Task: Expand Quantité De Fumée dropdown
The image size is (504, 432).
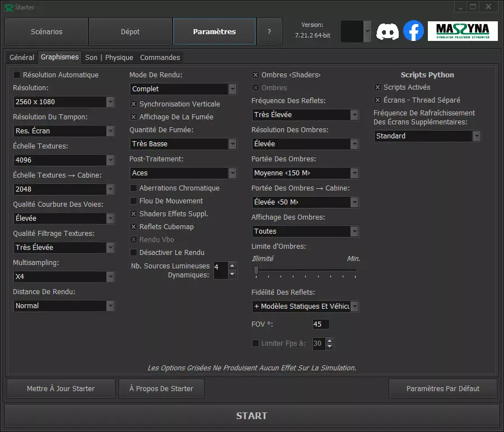Action: coord(183,144)
